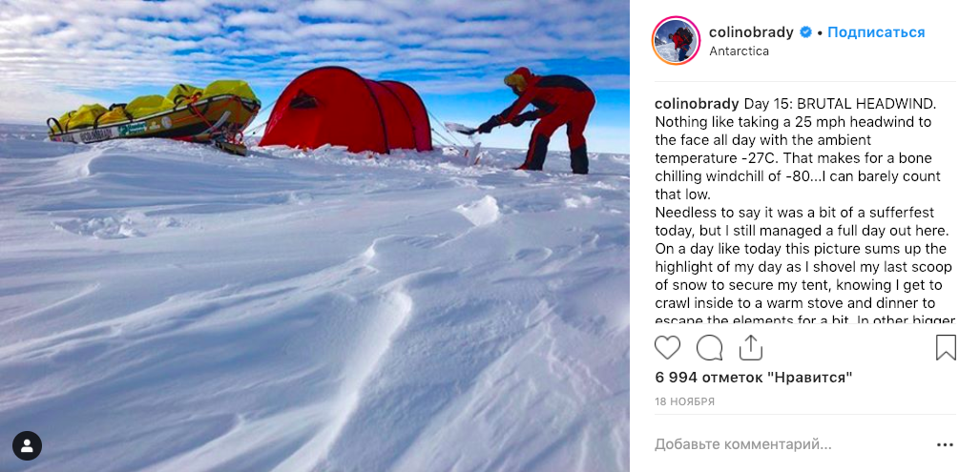Click the colinobrady name in the caption
This screenshot has width=980, height=472.
pos(697,103)
